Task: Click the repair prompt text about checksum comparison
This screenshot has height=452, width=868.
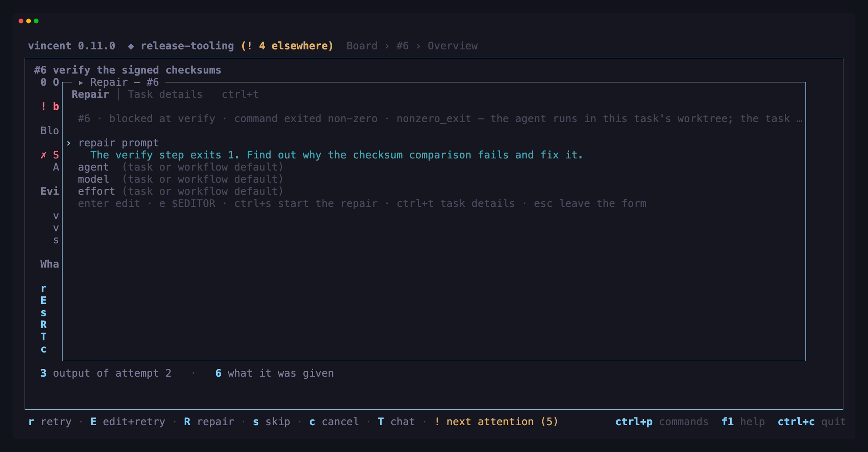Action: click(x=336, y=155)
